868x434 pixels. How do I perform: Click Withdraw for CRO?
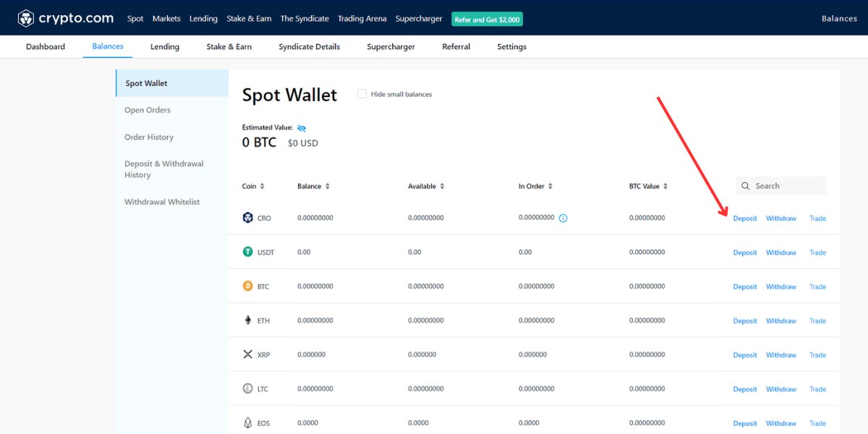point(781,218)
